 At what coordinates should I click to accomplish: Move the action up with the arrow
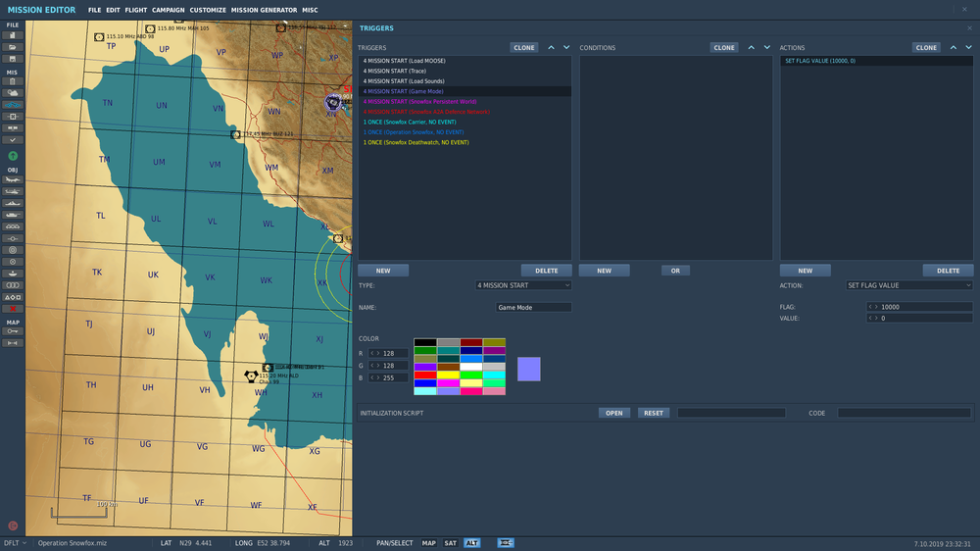click(x=954, y=47)
